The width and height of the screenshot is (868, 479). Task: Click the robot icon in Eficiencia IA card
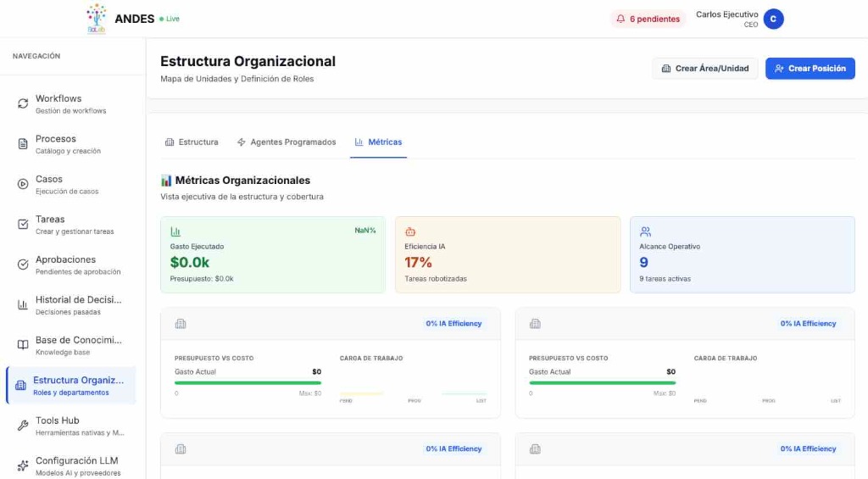(x=410, y=231)
